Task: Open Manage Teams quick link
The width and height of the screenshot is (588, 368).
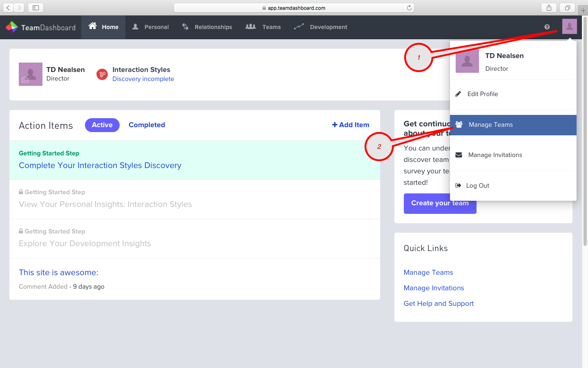Action: pos(428,272)
